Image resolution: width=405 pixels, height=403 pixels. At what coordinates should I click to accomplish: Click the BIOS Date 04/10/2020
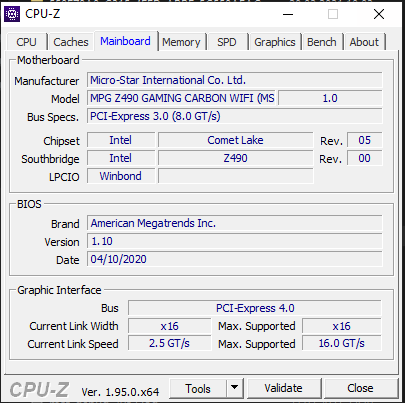[x=235, y=259]
